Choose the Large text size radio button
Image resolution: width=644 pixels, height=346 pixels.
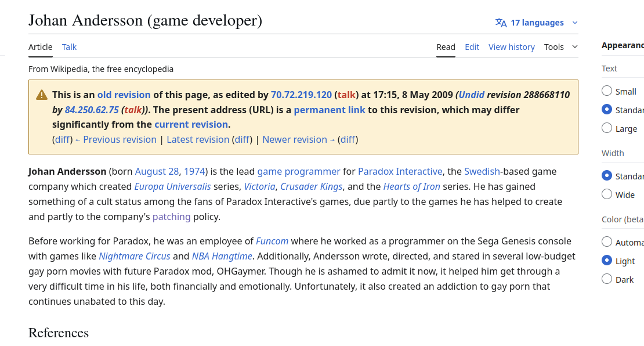pos(607,128)
